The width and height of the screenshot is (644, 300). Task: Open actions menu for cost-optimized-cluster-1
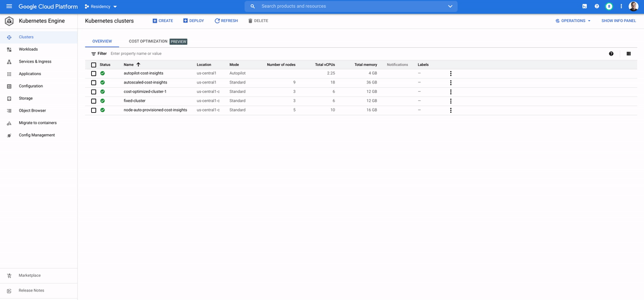tap(451, 92)
